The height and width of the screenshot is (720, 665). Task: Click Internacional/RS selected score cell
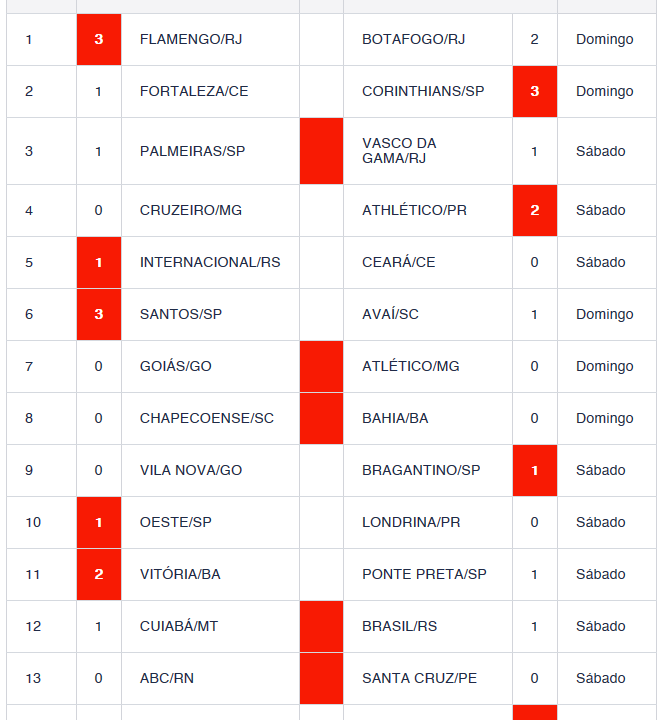point(99,262)
